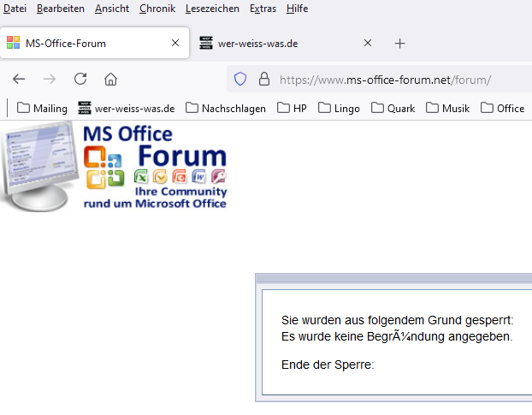532x415 pixels.
Task: Open the browser home page
Action: (x=110, y=80)
